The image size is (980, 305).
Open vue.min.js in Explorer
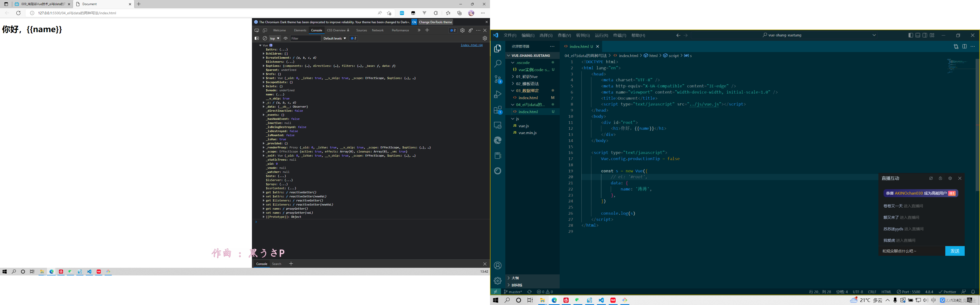527,133
